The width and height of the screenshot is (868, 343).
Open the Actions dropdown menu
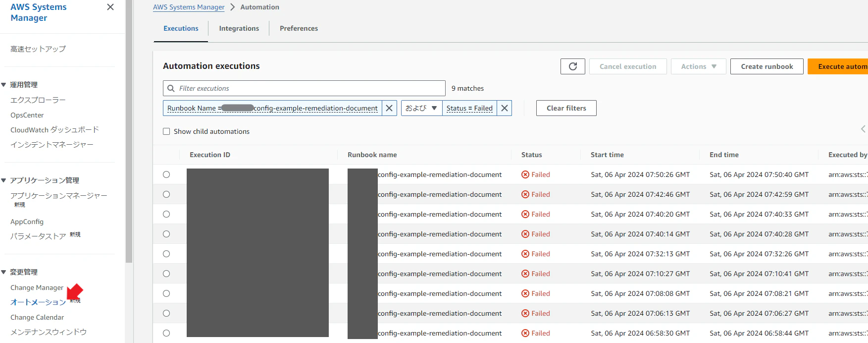pos(698,66)
